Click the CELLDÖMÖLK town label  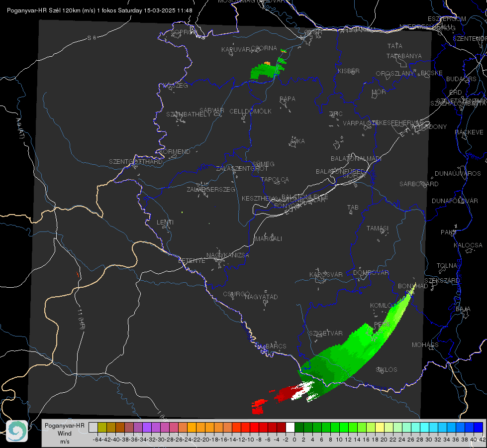pyautogui.click(x=250, y=112)
